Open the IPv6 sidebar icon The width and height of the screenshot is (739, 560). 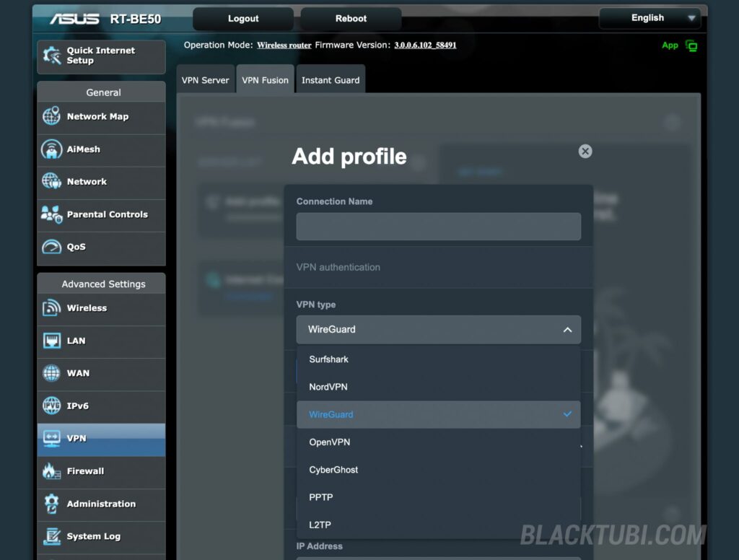[52, 406]
